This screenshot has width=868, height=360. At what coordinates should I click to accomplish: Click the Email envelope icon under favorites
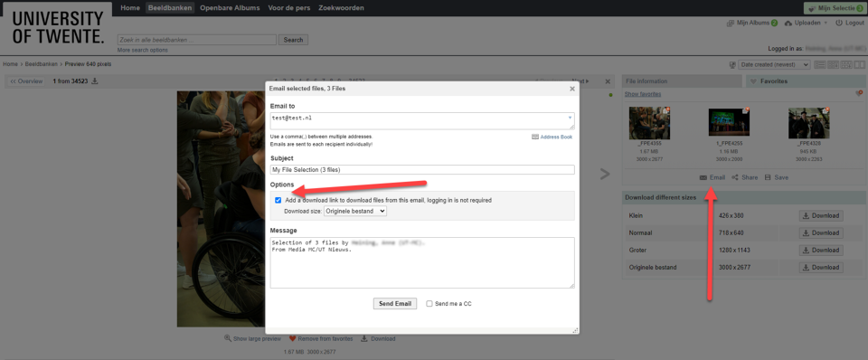(x=703, y=178)
